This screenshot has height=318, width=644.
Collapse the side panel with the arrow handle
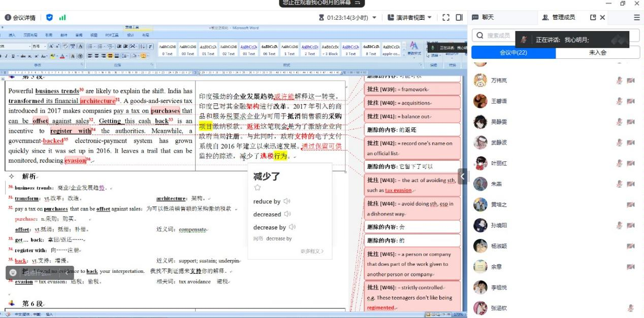463,176
